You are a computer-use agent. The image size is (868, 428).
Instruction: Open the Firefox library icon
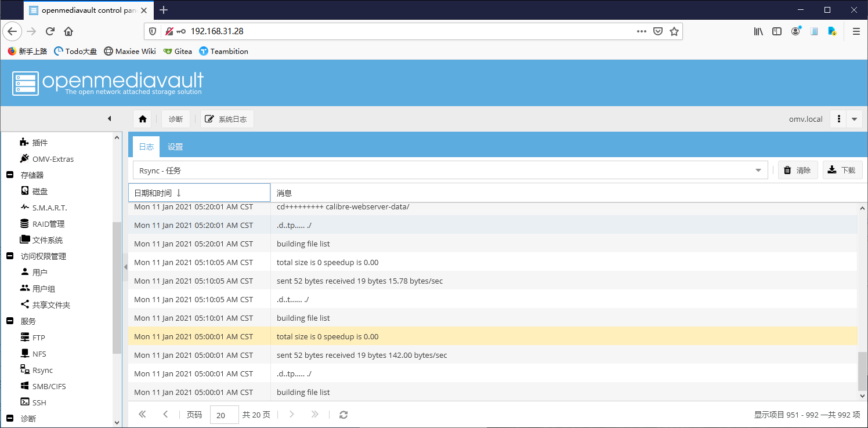pos(758,31)
